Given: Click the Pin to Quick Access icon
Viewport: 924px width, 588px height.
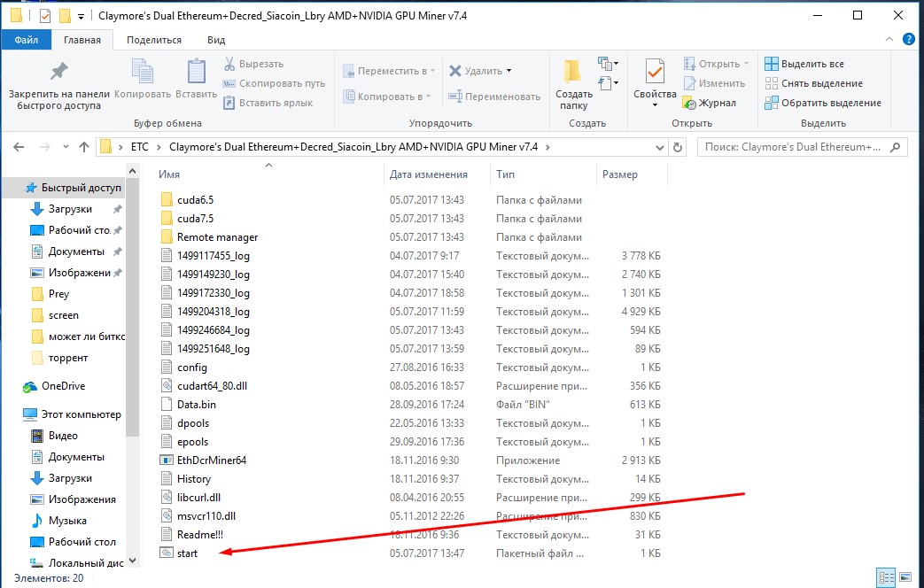Looking at the screenshot, I should pos(58,73).
